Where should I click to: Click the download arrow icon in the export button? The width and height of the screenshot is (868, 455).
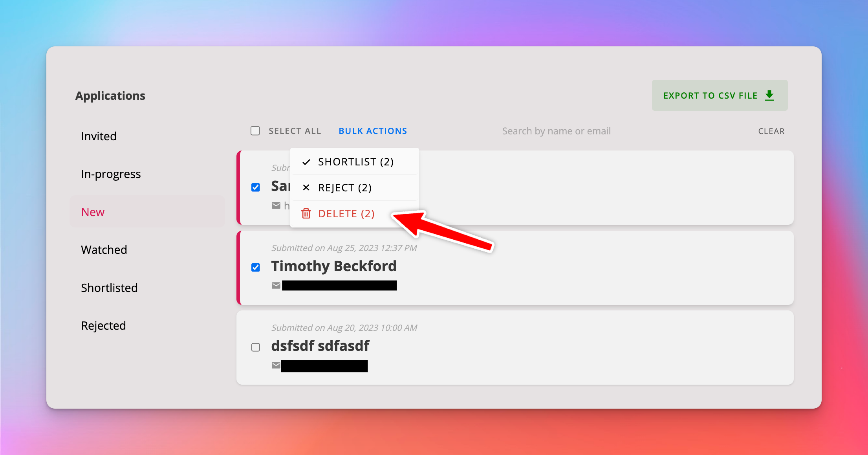point(769,95)
